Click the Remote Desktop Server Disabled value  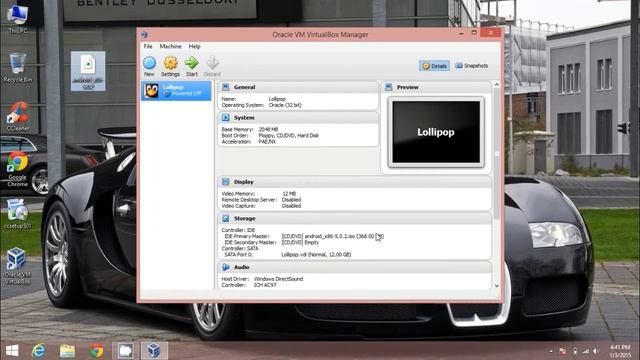click(291, 200)
